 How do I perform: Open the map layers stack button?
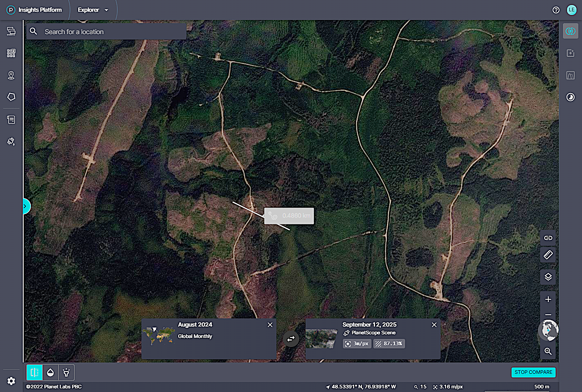point(548,277)
